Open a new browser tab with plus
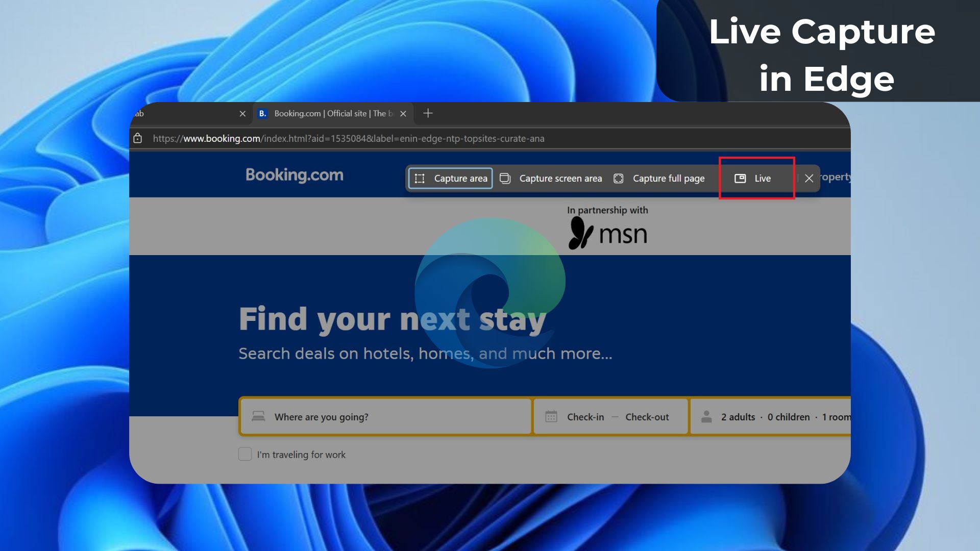This screenshot has height=551, width=980. pyautogui.click(x=428, y=113)
